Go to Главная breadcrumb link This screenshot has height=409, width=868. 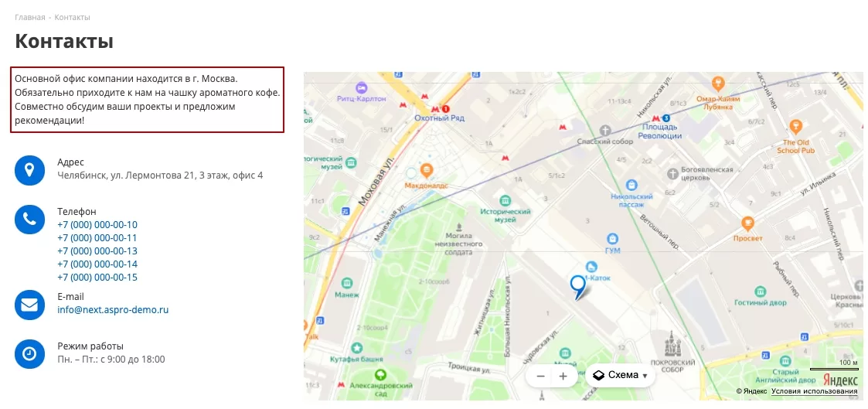[x=30, y=17]
